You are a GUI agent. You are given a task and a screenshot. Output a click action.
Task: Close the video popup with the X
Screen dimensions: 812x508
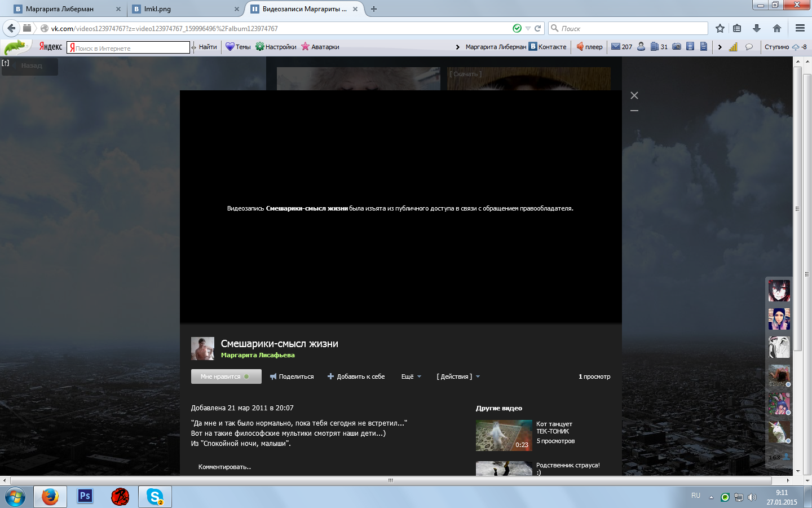634,95
